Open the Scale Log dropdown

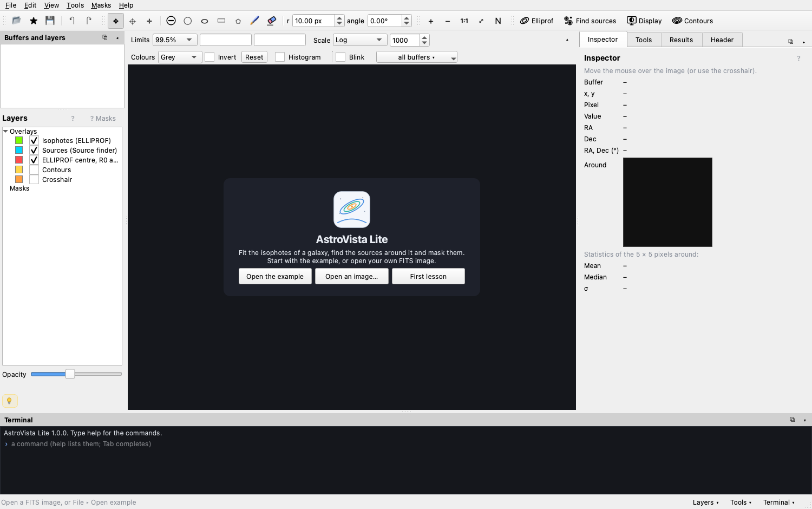[361, 40]
